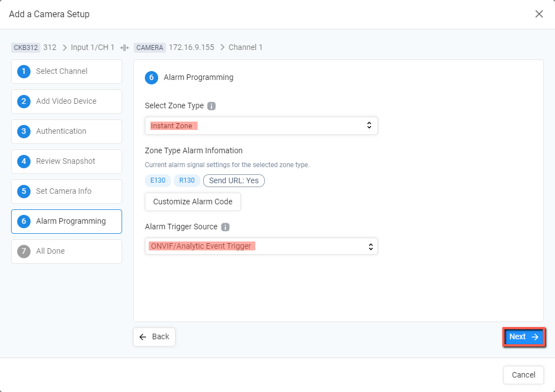
Task: Go to step 4 Review Snapshot
Action: click(x=67, y=162)
